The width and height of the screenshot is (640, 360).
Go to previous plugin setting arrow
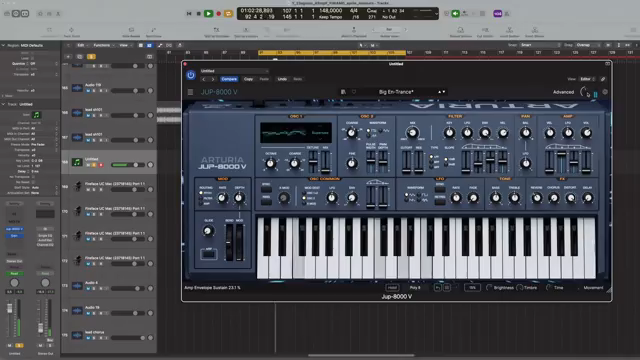click(204, 79)
